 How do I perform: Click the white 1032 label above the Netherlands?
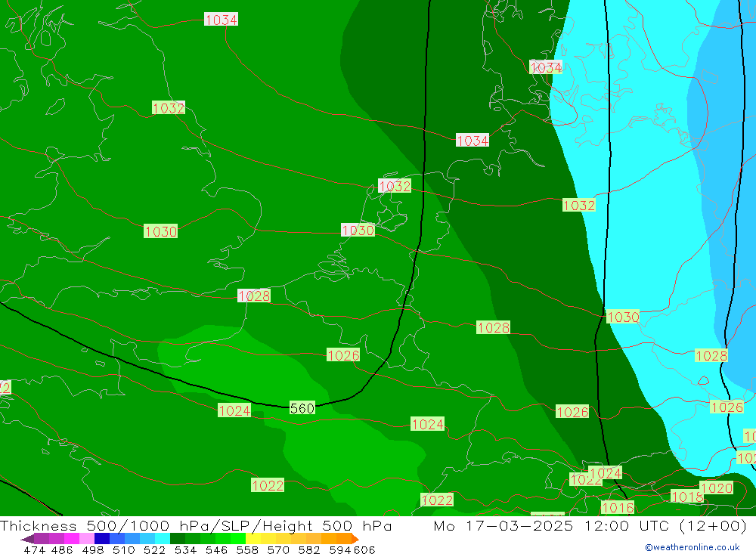coord(395,186)
